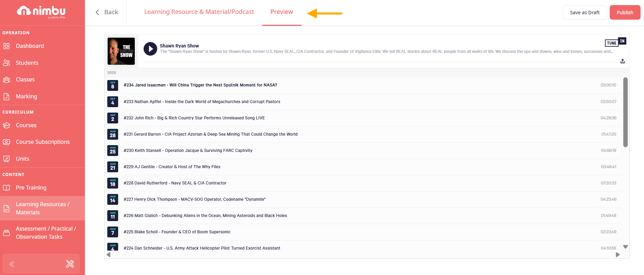Select episode #230 Keith Stansell

[188, 151]
